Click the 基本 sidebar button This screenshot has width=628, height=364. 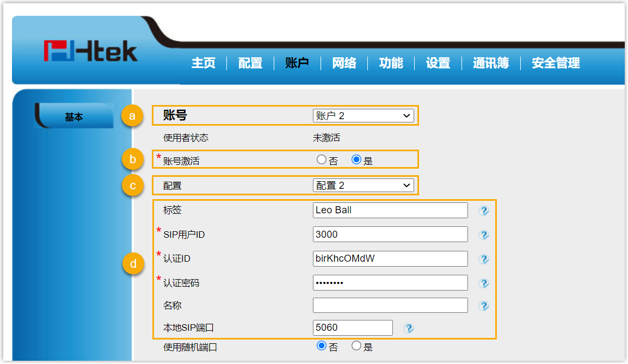74,117
